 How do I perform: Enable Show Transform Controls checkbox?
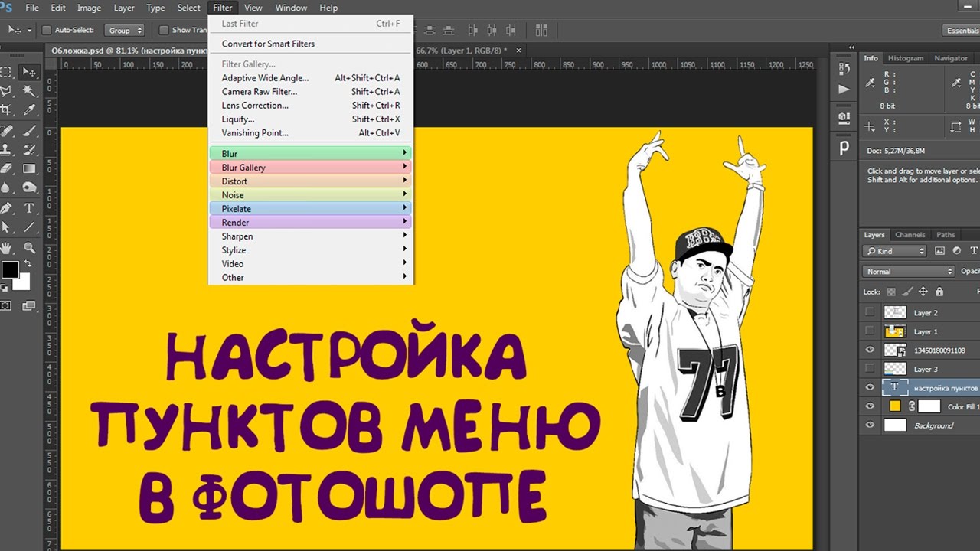click(x=163, y=31)
